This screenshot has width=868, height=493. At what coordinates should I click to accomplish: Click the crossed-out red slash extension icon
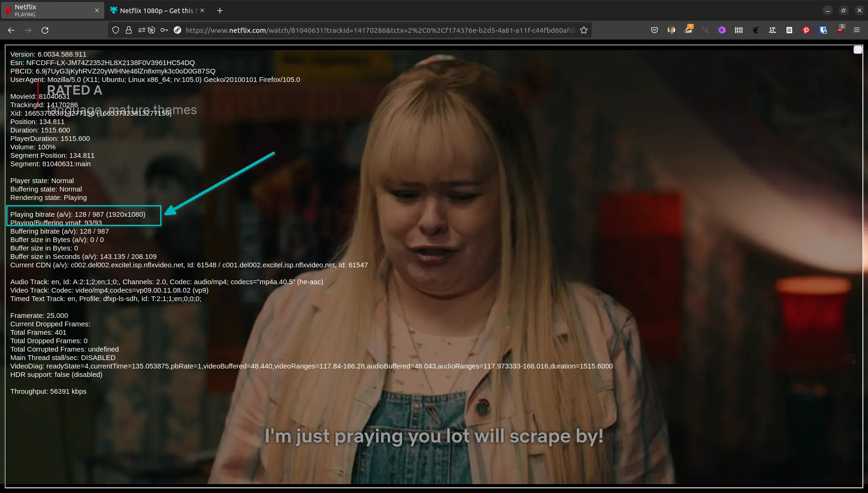tap(705, 30)
